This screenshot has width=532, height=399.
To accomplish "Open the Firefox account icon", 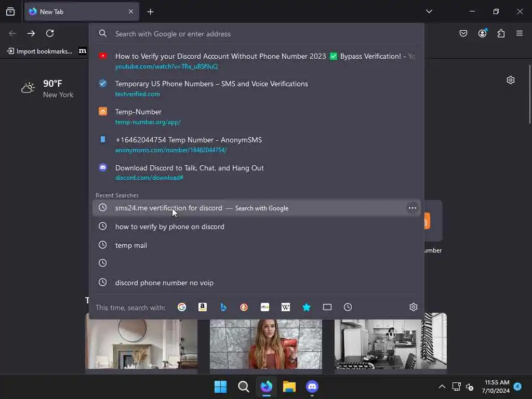I will pyautogui.click(x=483, y=33).
